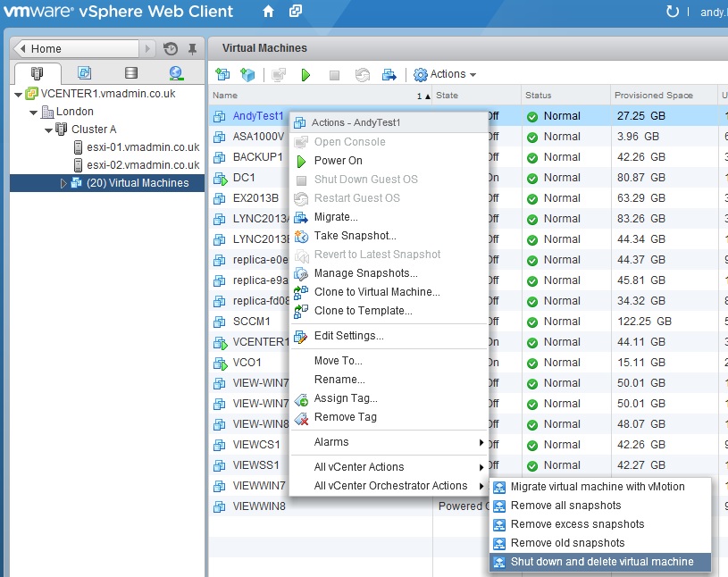Open the navigator history clock icon
The width and height of the screenshot is (728, 577).
coord(171,49)
